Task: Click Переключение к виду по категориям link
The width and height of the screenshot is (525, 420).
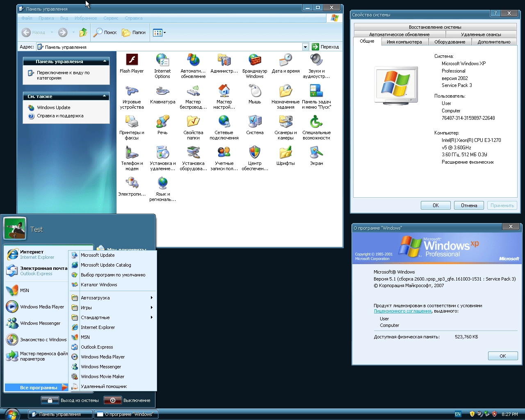Action: pos(63,75)
